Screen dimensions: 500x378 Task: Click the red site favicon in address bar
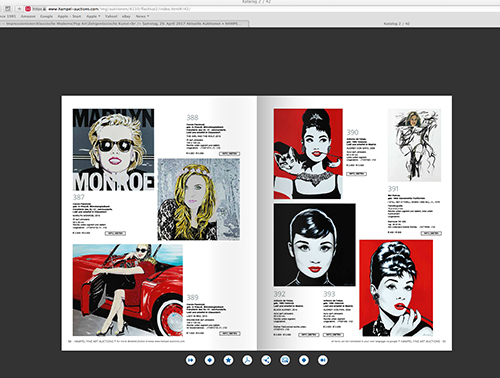pyautogui.click(x=28, y=9)
